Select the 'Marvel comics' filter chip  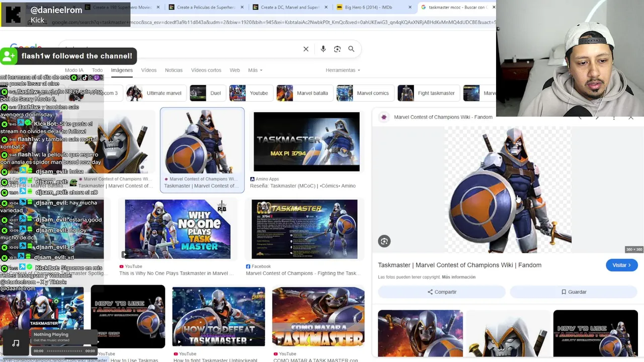coord(364,93)
